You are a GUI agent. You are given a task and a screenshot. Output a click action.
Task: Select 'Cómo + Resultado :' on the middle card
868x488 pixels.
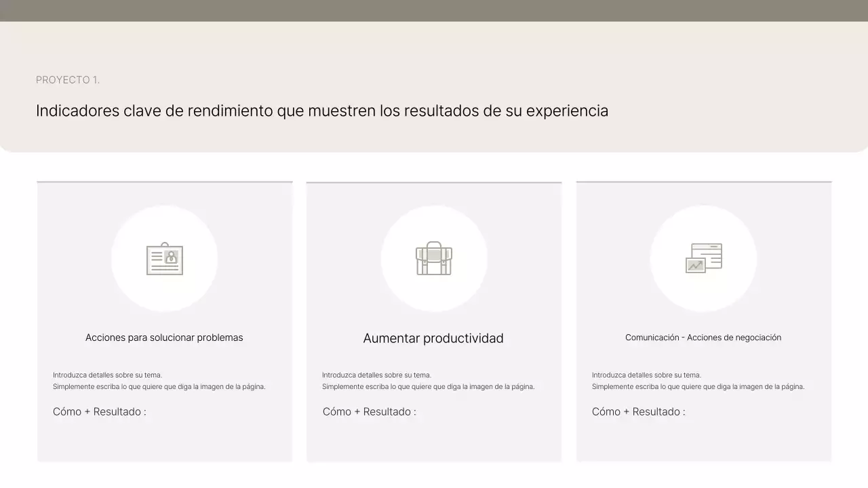[369, 411]
